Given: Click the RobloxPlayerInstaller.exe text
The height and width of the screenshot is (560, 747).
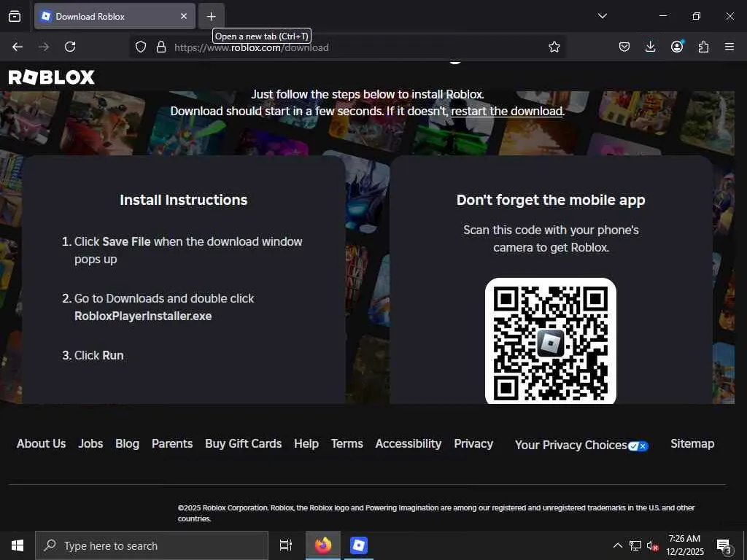Looking at the screenshot, I should click(143, 316).
